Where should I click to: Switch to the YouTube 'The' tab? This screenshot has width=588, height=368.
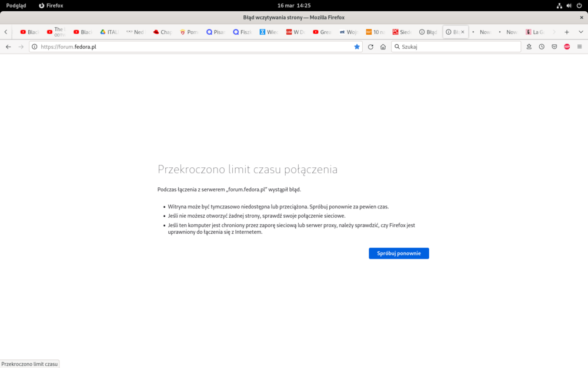pos(56,32)
